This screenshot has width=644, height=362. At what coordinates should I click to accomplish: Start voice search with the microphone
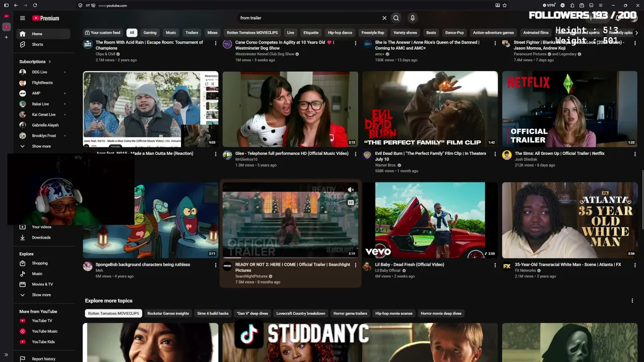pos(413,18)
